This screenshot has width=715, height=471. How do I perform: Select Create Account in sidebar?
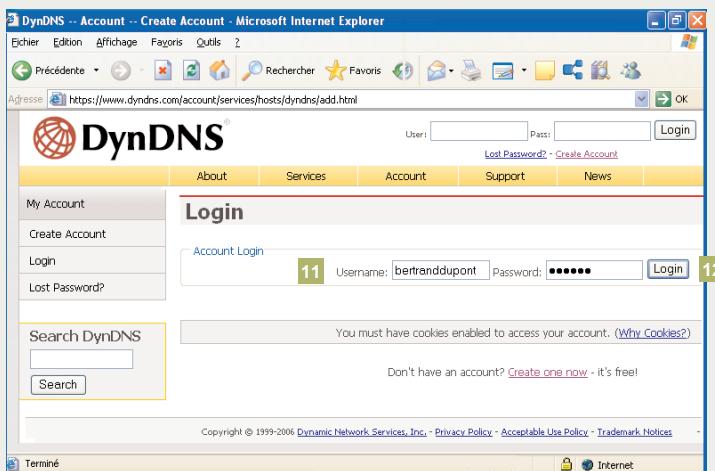[93, 234]
